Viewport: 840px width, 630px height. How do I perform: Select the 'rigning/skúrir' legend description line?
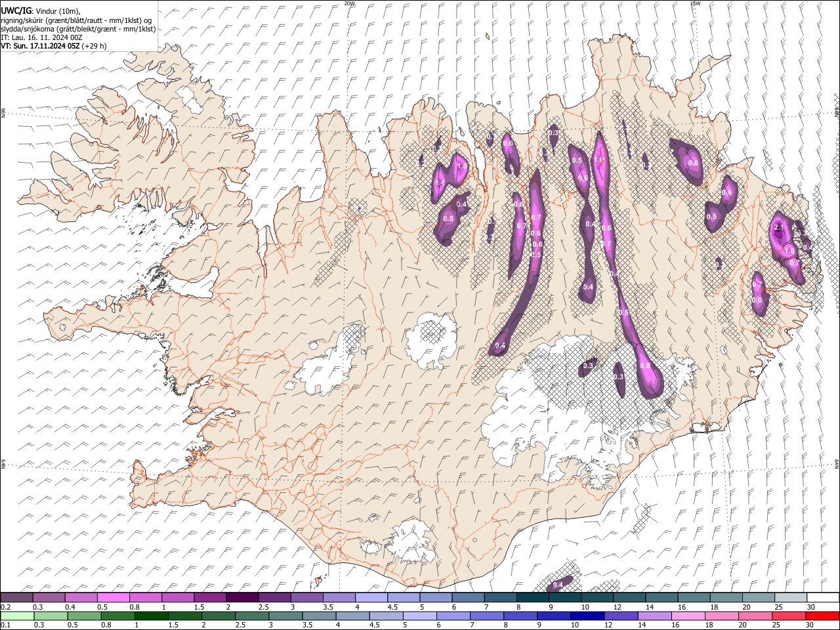click(x=76, y=20)
